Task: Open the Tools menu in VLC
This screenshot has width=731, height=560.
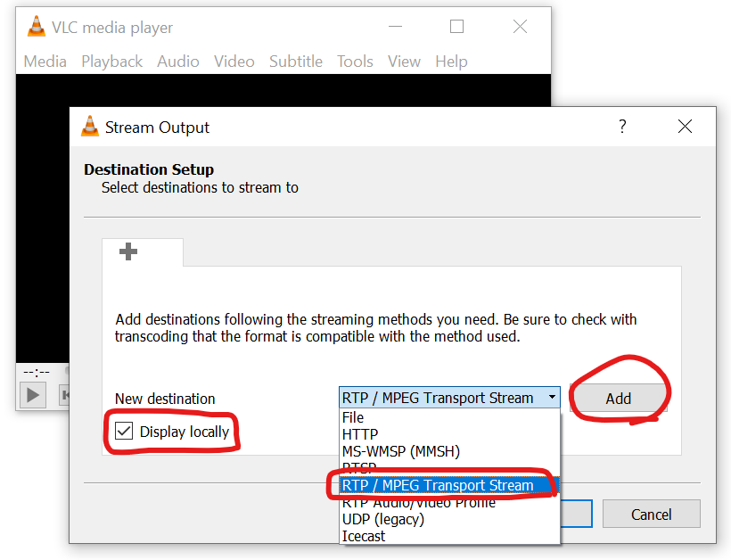Action: click(x=355, y=61)
